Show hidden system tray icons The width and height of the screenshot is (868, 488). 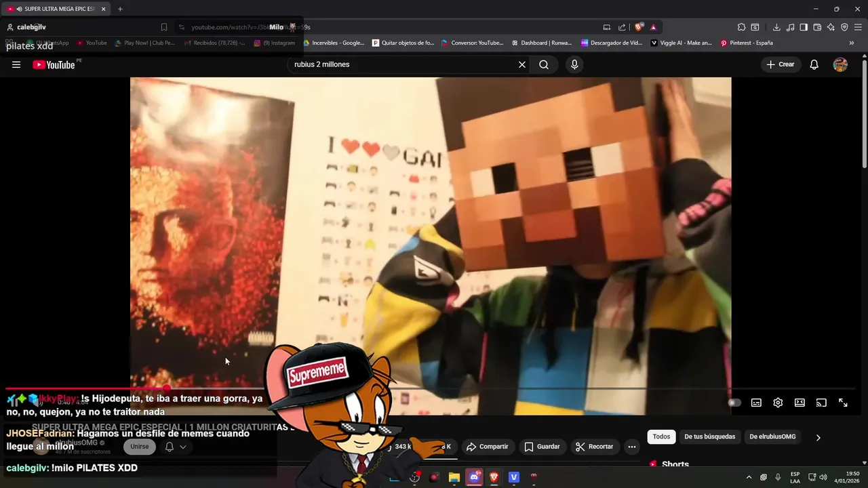tap(749, 477)
